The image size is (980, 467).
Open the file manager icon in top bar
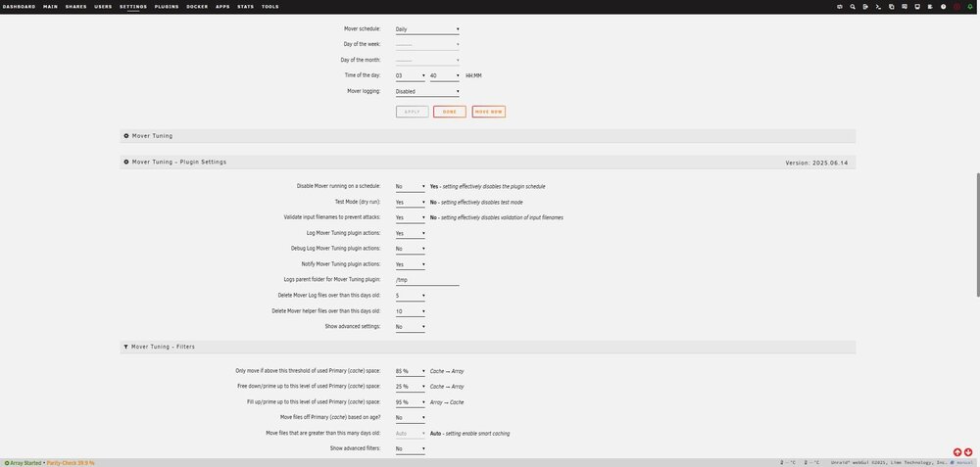[891, 7]
